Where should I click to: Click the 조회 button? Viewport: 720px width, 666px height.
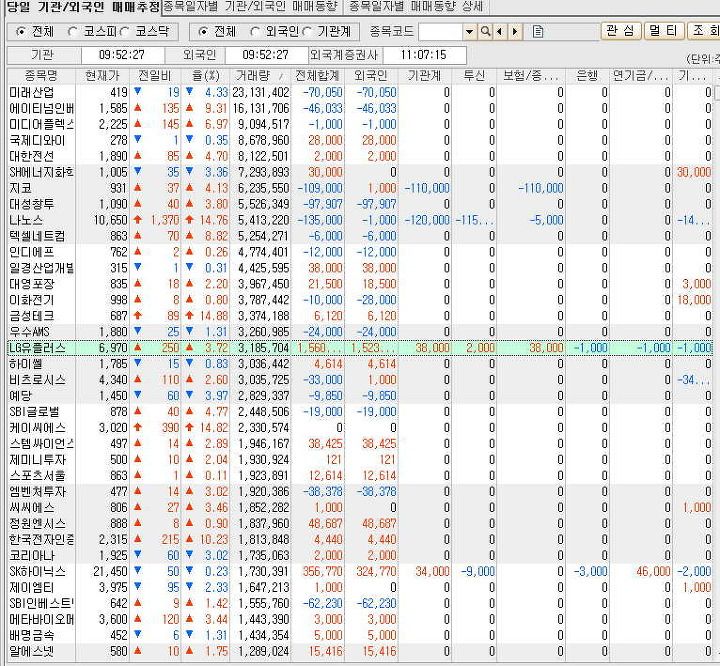[x=703, y=31]
